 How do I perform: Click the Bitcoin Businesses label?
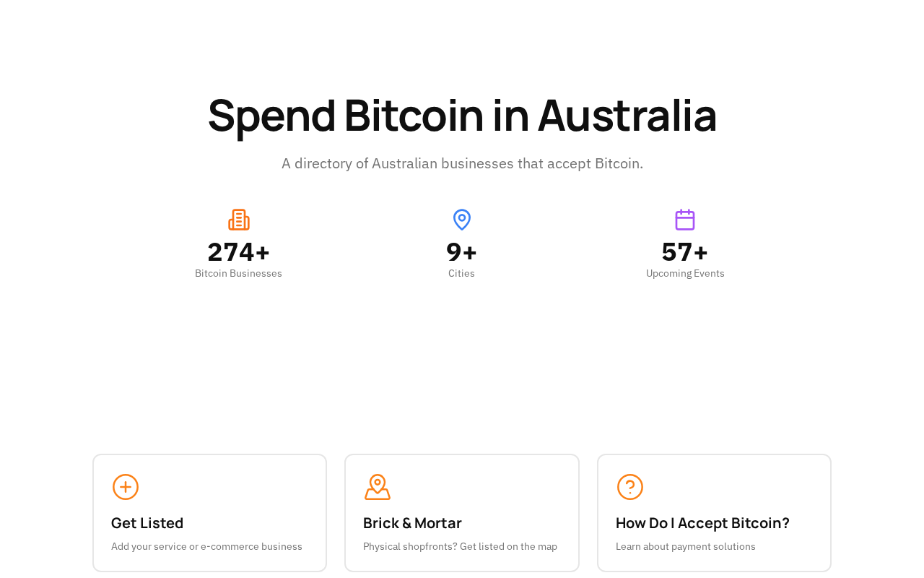pos(238,273)
